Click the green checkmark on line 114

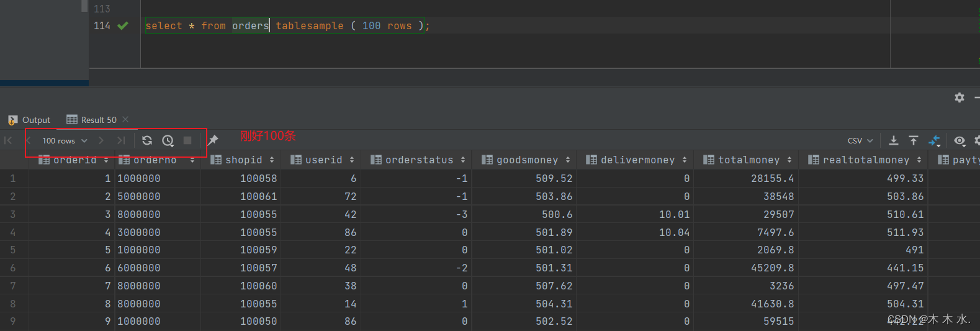point(123,25)
